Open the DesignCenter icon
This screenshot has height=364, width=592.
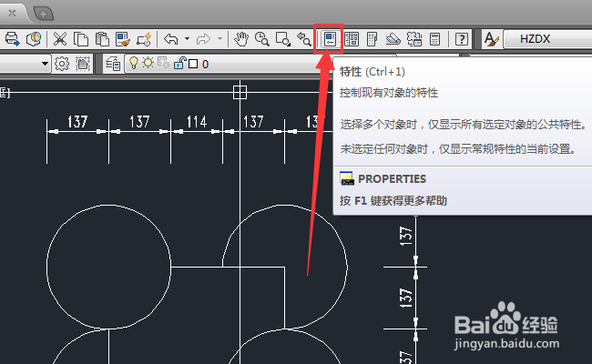(352, 39)
